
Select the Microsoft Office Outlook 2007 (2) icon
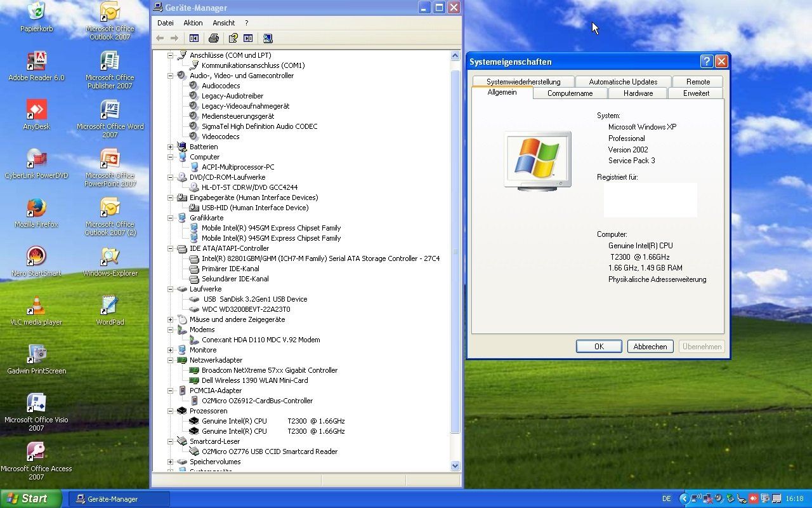click(x=110, y=216)
